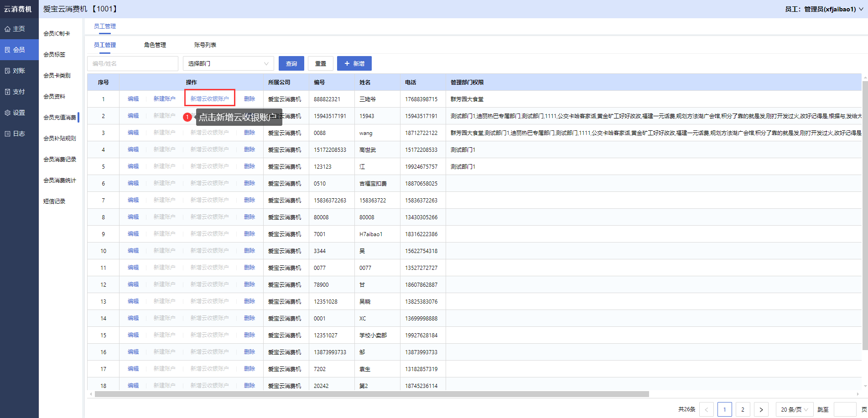Click 新建账户 for row 1

tap(164, 98)
